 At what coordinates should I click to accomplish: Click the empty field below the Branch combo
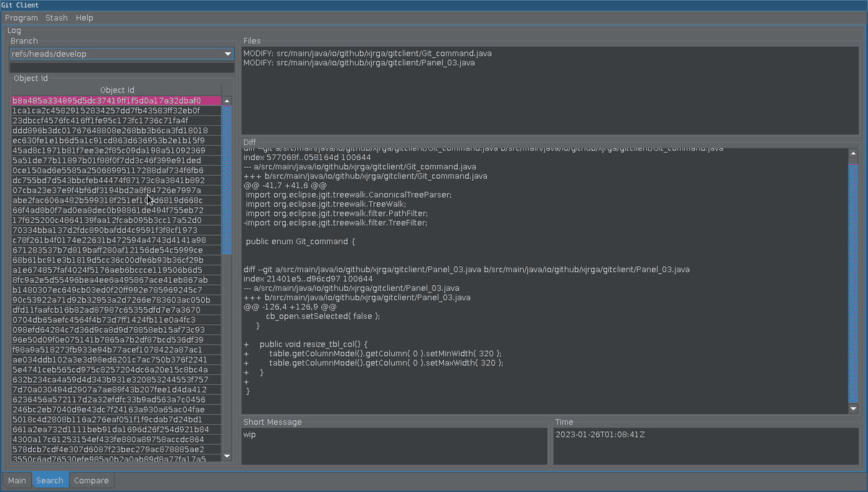point(122,68)
